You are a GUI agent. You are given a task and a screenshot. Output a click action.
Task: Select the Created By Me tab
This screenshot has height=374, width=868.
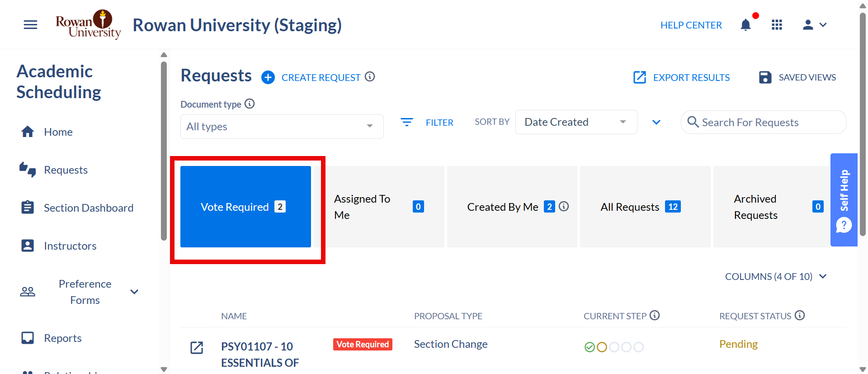pyautogui.click(x=512, y=207)
